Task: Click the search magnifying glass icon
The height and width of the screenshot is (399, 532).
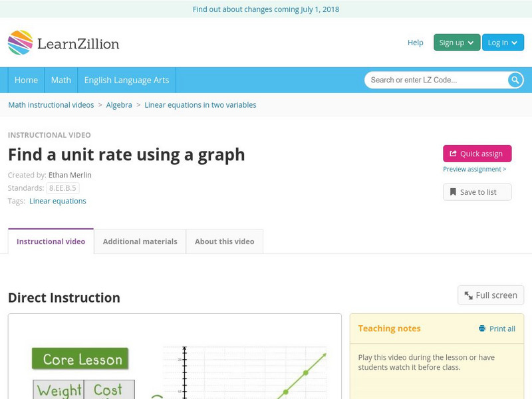Action: coord(515,80)
